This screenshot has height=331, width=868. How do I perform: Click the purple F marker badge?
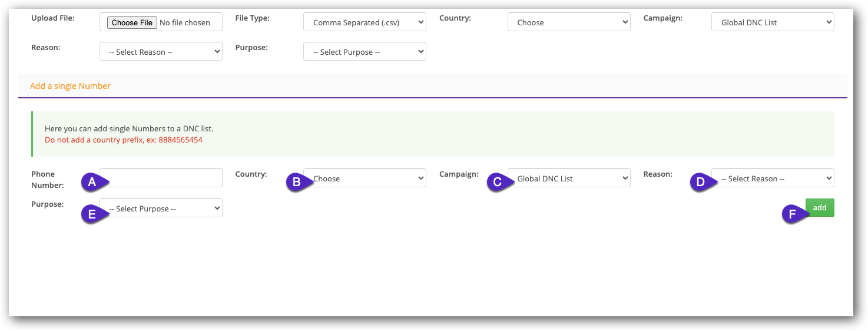tap(793, 215)
